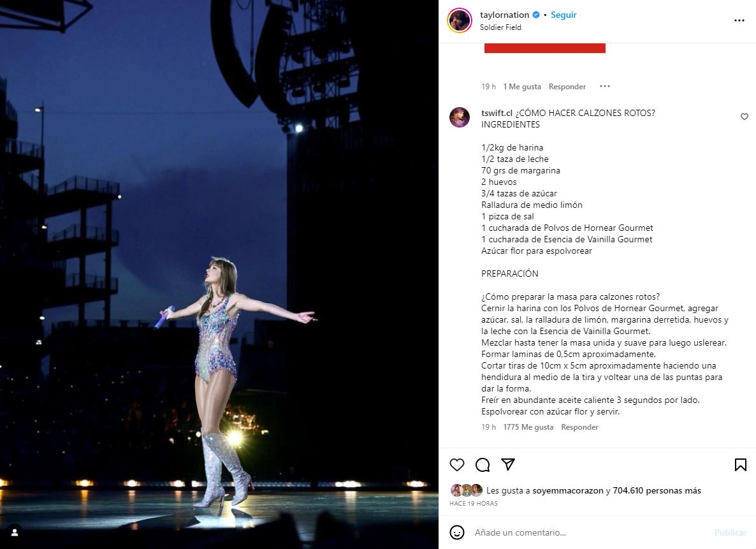Open post options three-dot menu
Screen dimensions: 756x549
(739, 20)
